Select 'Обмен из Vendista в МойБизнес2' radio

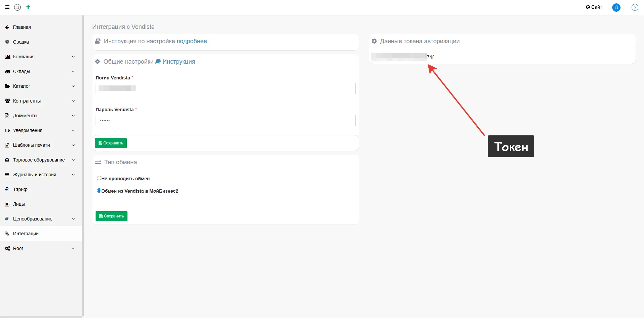coord(99,191)
